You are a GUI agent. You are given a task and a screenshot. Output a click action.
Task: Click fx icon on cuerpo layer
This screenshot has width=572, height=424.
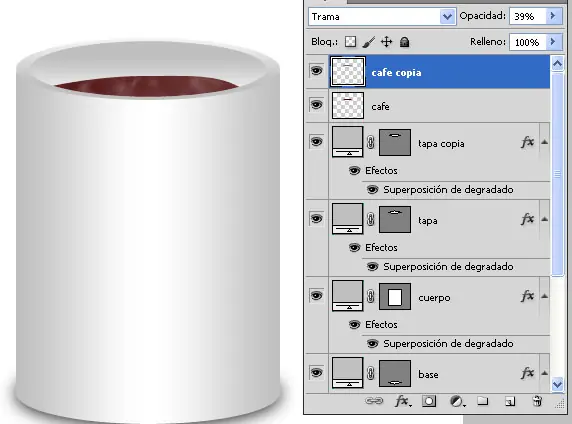click(x=527, y=296)
